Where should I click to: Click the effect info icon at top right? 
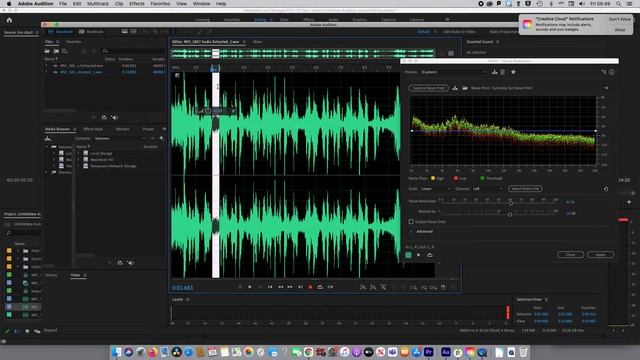(x=611, y=72)
